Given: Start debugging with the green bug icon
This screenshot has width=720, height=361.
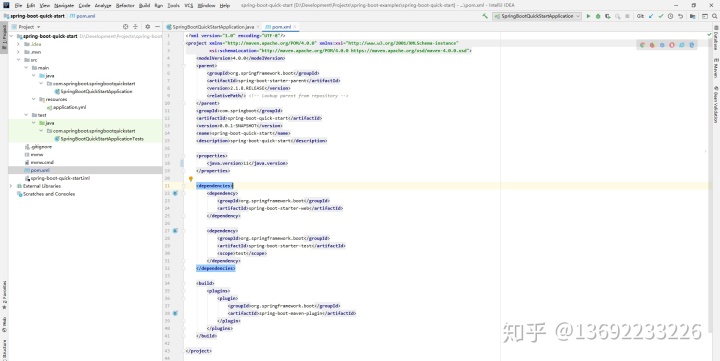Looking at the screenshot, I should (x=598, y=16).
